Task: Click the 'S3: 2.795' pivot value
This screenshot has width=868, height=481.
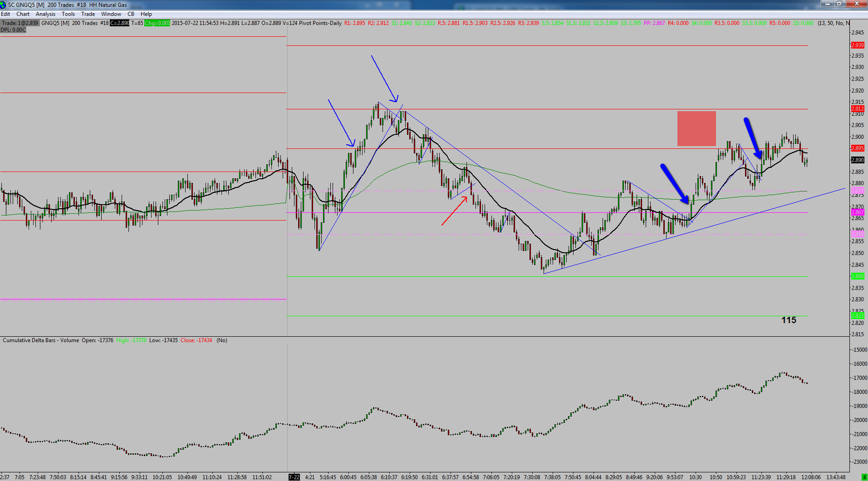Action: point(631,23)
